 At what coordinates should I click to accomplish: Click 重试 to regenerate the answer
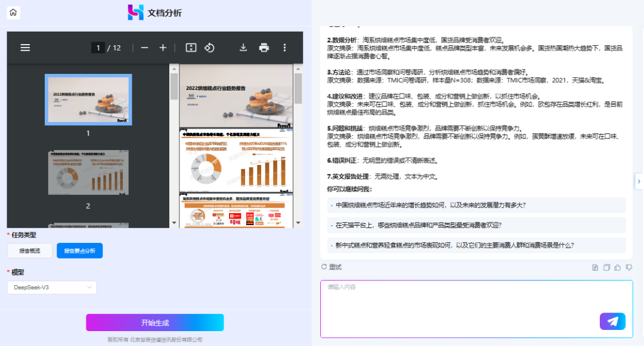(332, 267)
